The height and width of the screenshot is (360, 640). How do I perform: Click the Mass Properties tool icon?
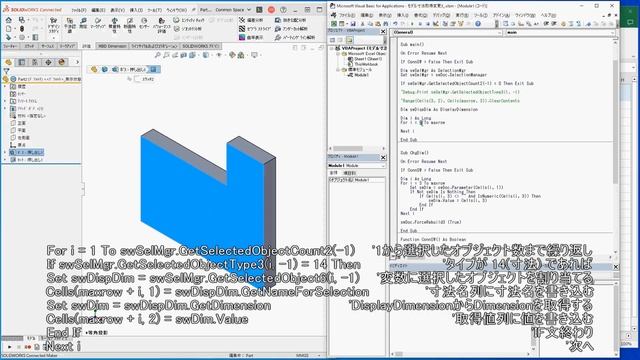115,25
